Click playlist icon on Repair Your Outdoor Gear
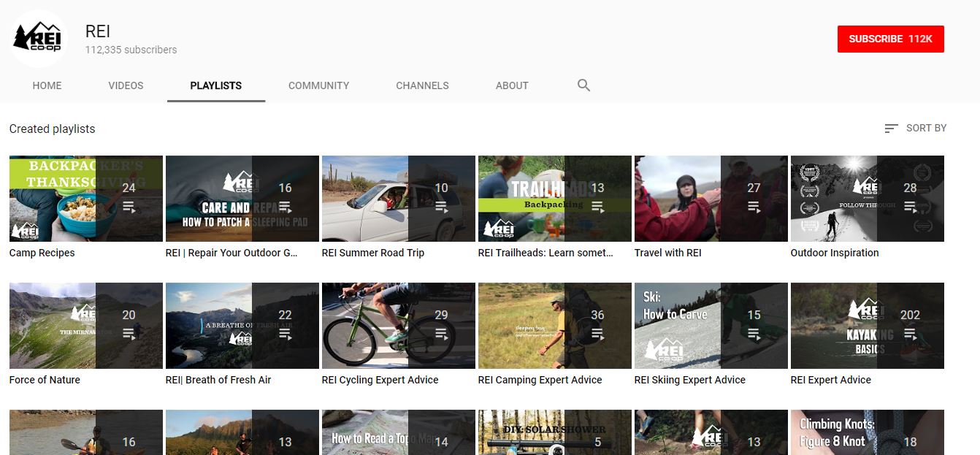The image size is (980, 455). [285, 207]
